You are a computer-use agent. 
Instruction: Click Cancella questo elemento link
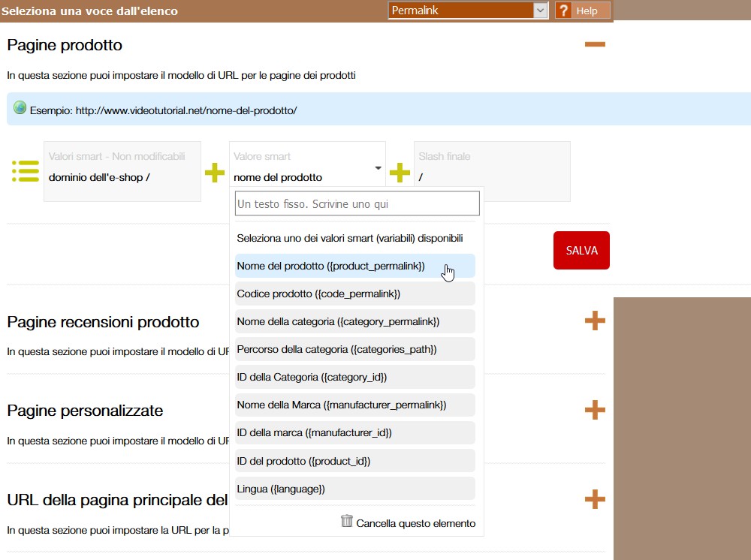pyautogui.click(x=416, y=524)
